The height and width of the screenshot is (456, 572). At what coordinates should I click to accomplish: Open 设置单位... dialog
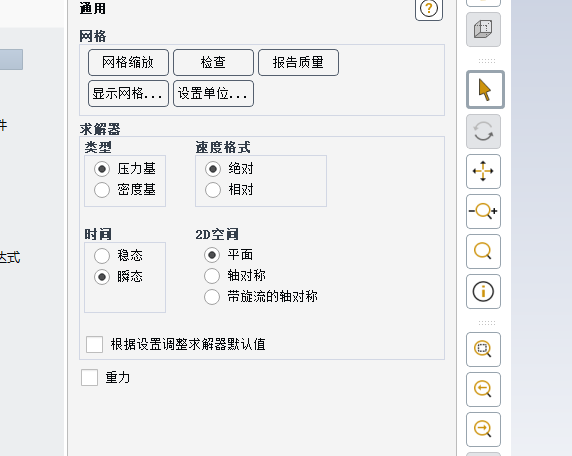click(x=213, y=93)
